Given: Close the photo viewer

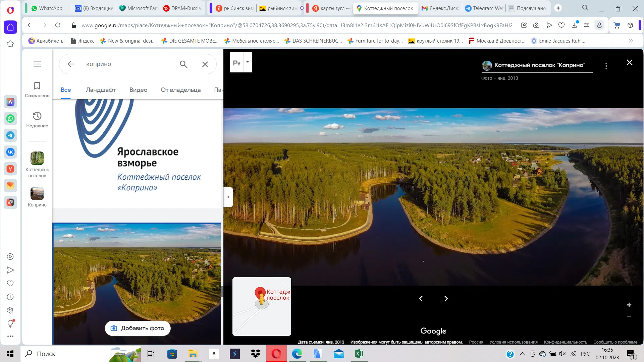Looking at the screenshot, I should (x=630, y=62).
